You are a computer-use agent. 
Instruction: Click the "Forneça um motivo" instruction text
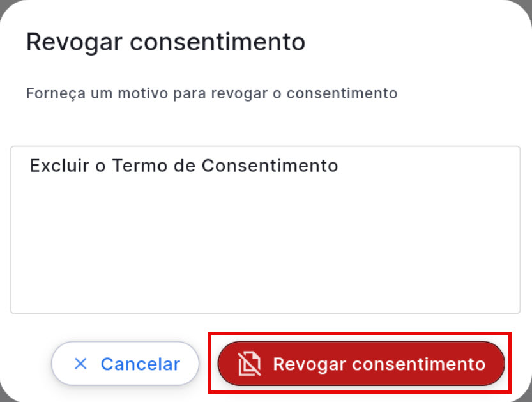[211, 93]
